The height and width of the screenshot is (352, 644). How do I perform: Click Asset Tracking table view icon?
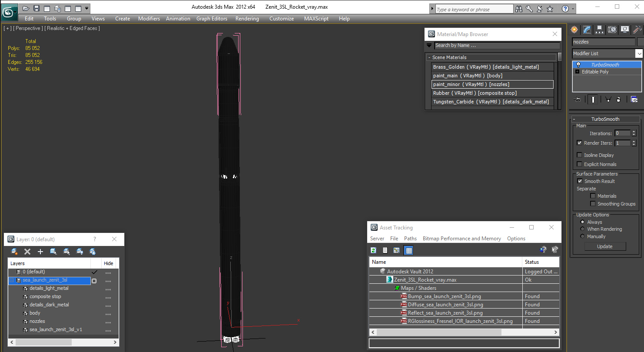point(408,250)
